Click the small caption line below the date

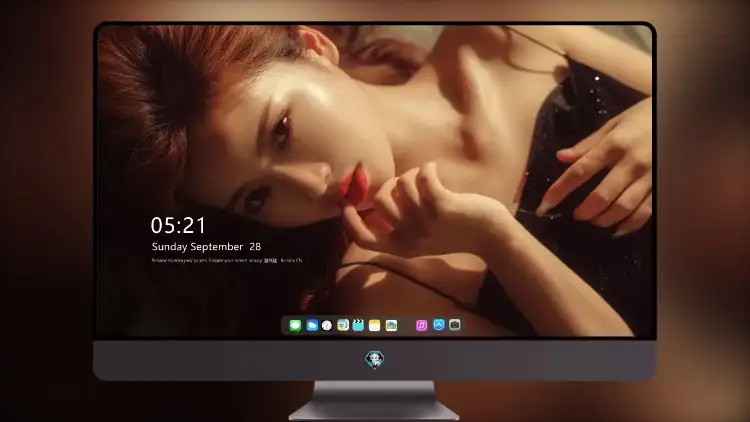227,261
